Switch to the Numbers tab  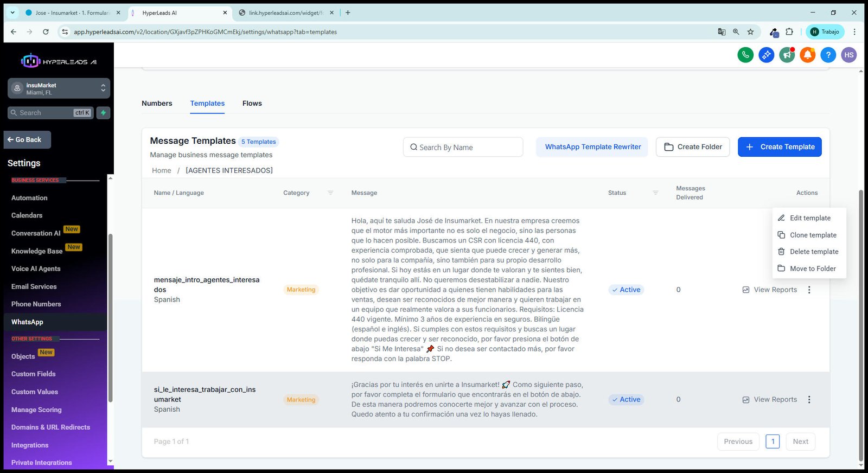pos(157,104)
